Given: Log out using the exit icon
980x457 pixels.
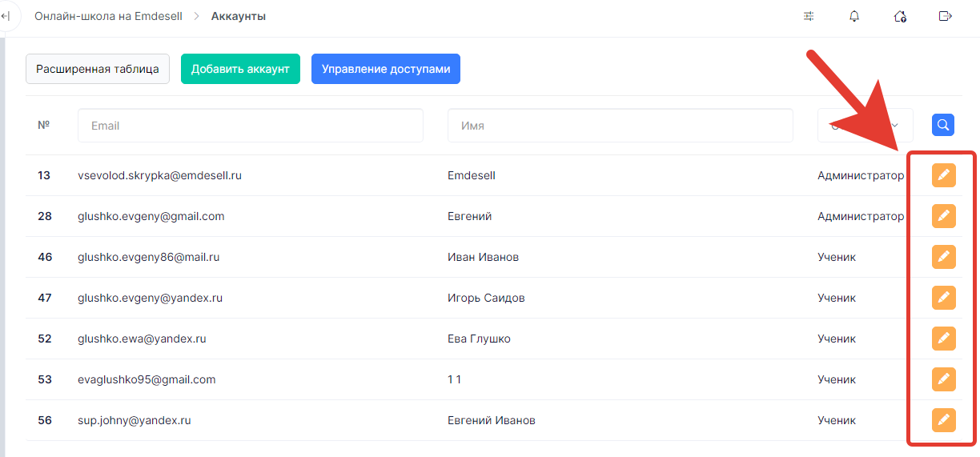Looking at the screenshot, I should (946, 17).
